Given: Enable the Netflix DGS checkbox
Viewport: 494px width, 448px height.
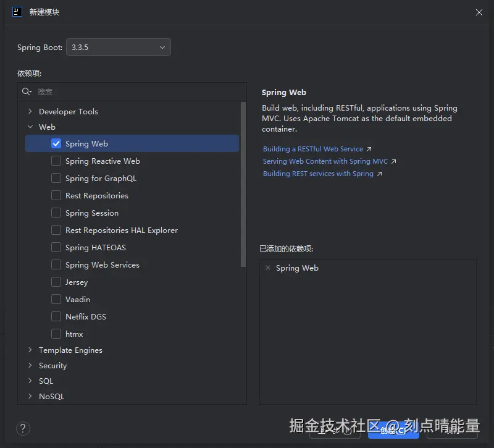Looking at the screenshot, I should [56, 316].
